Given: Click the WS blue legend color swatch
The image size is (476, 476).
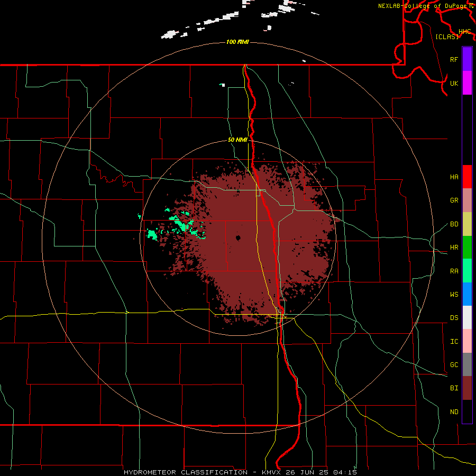Looking at the screenshot, I should pos(467,294).
